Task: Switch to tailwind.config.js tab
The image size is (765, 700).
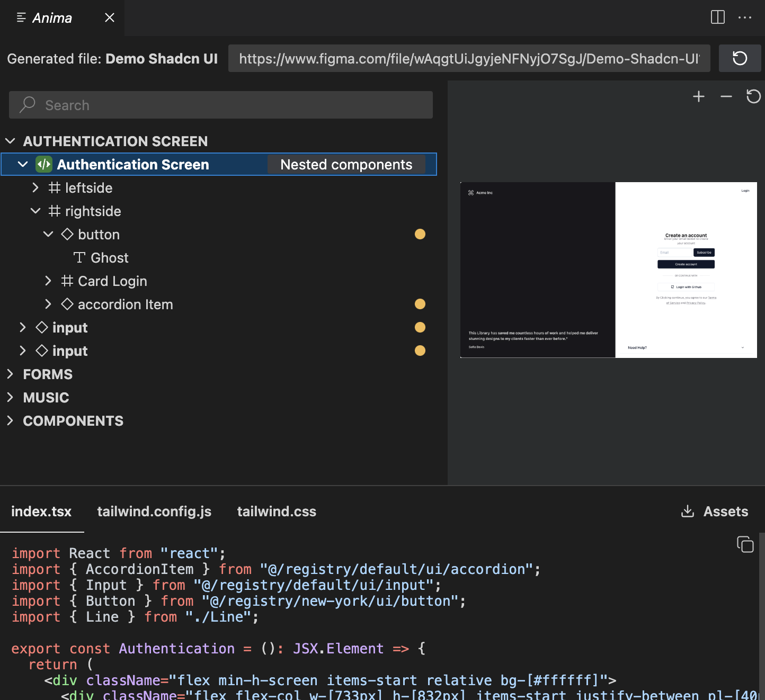Action: [x=154, y=511]
